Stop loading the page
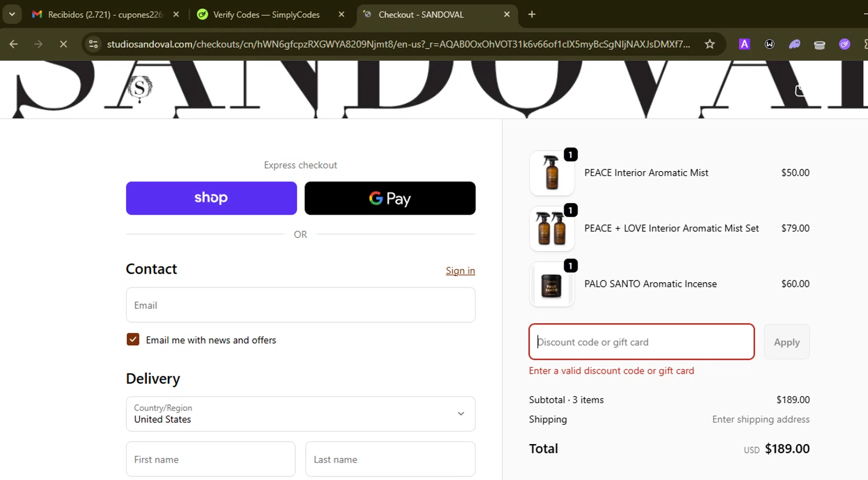Viewport: 868px width, 480px height. point(64,44)
